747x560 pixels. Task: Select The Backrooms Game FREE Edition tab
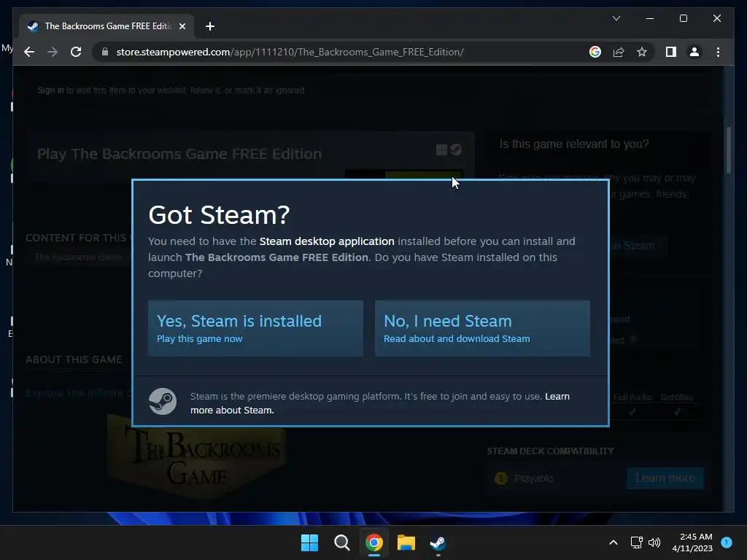107,26
